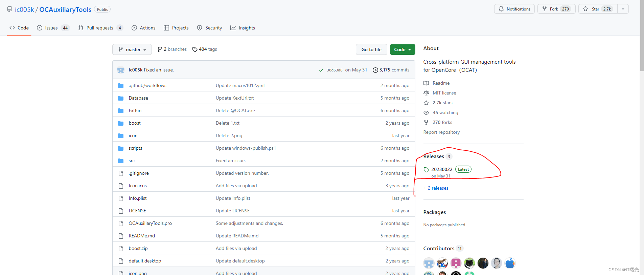The width and height of the screenshot is (644, 275).
Task: Click the ic005k commit author avatar
Action: coord(121,70)
